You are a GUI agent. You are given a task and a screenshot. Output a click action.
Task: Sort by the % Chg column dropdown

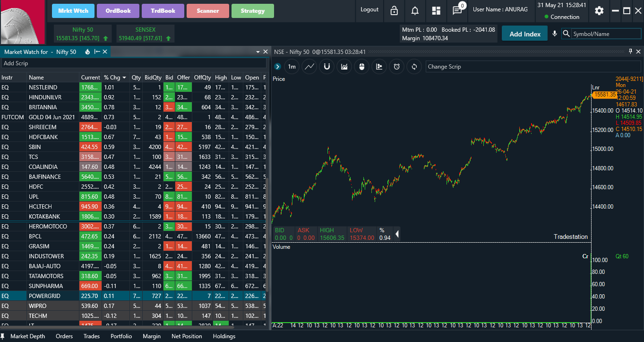(x=124, y=78)
